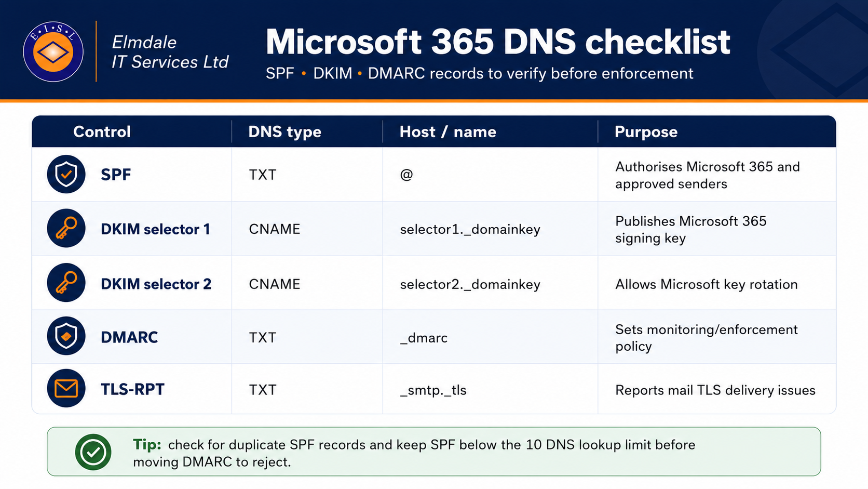Click CNAME in DKIM selector 1 row

[275, 229]
